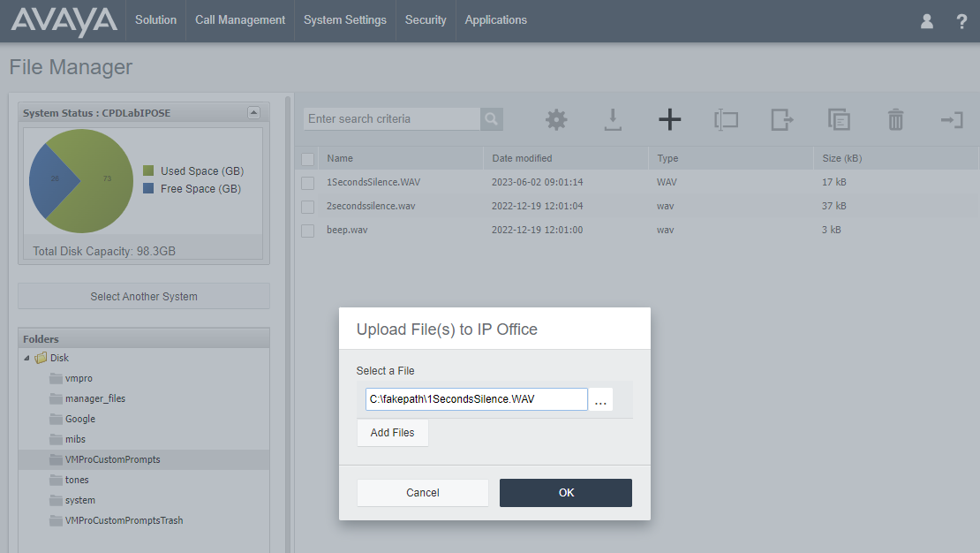Click the search magnifier icon
980x553 pixels.
491,119
